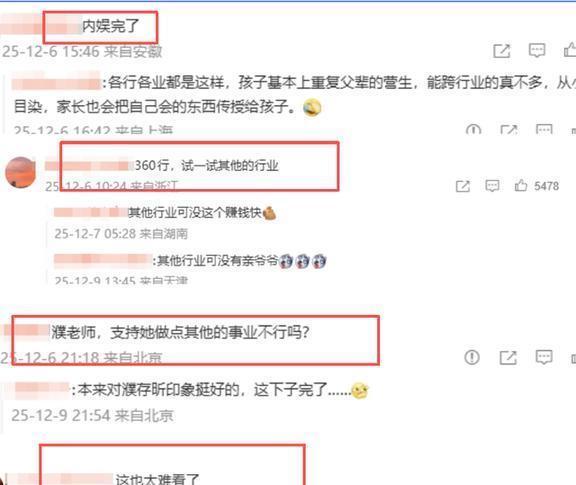Open blurred username beside 360行 comment

tap(89, 166)
